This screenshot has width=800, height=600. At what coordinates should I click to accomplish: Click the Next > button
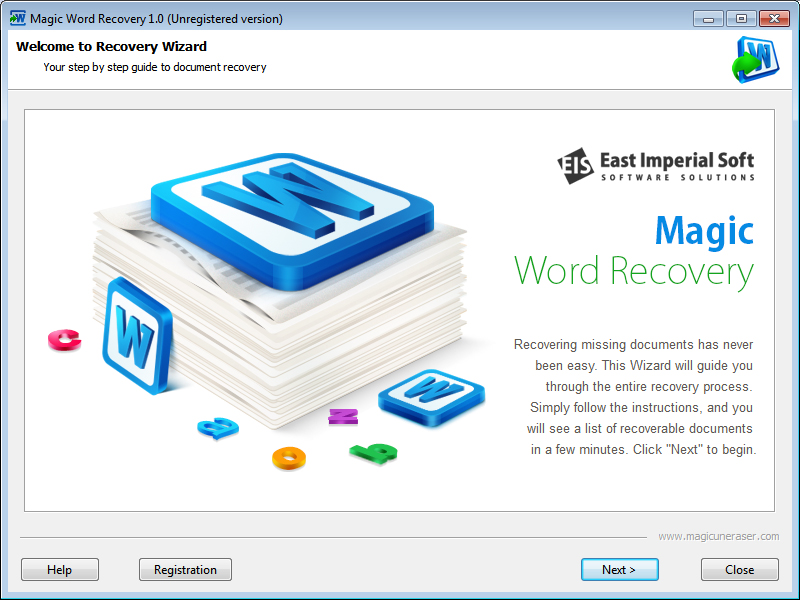pyautogui.click(x=619, y=569)
